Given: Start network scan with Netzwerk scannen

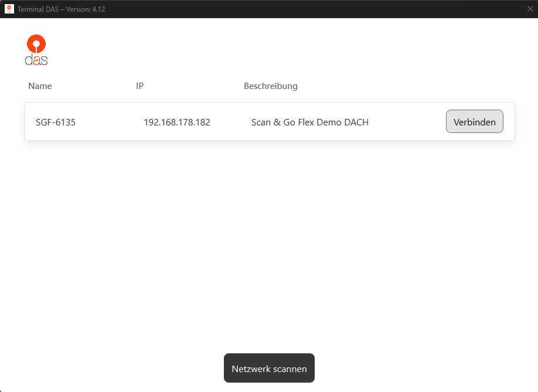Looking at the screenshot, I should 269,368.
